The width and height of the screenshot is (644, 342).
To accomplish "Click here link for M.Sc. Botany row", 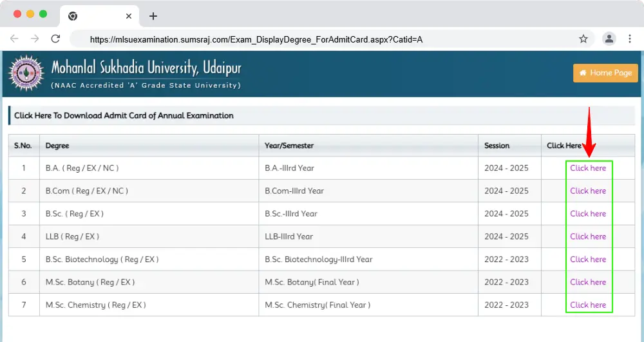I will (588, 282).
